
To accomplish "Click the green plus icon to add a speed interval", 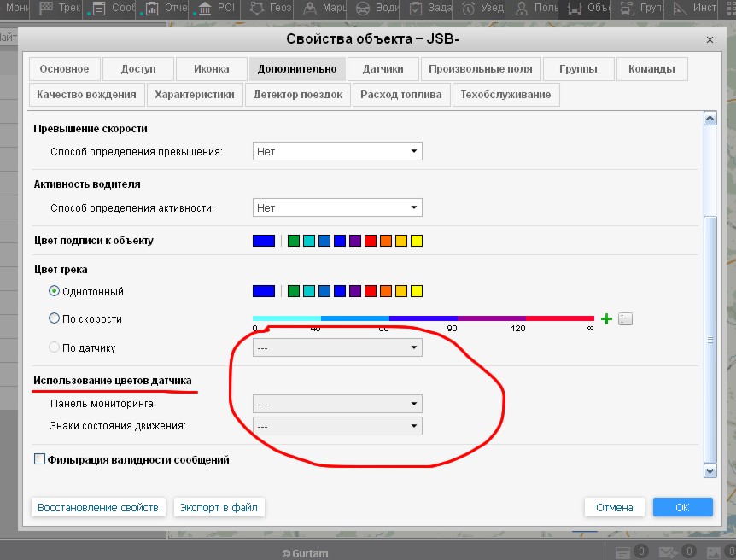I will [x=607, y=319].
